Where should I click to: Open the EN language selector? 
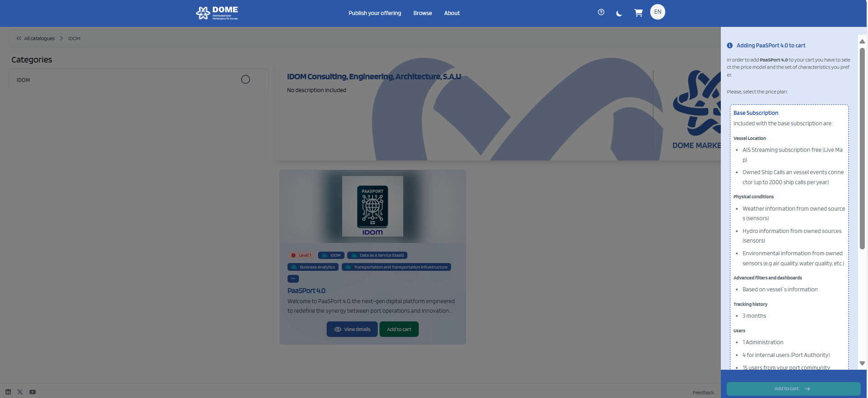pyautogui.click(x=657, y=12)
